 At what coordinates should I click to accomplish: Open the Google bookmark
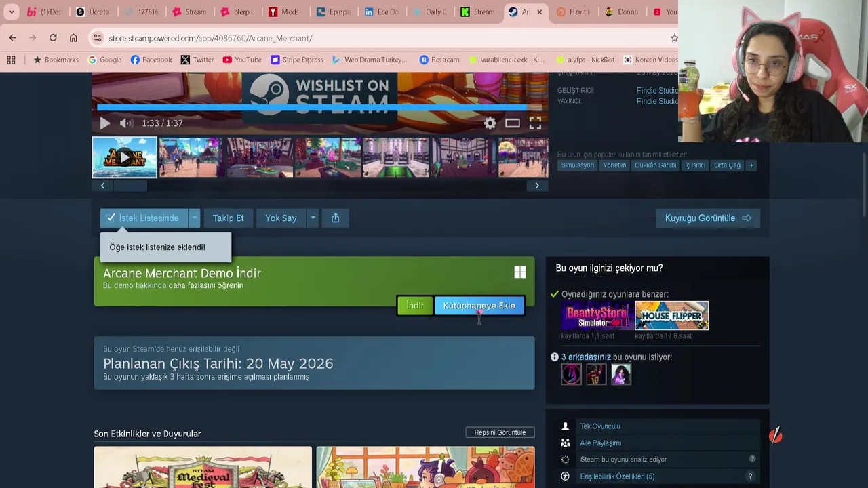click(x=104, y=60)
